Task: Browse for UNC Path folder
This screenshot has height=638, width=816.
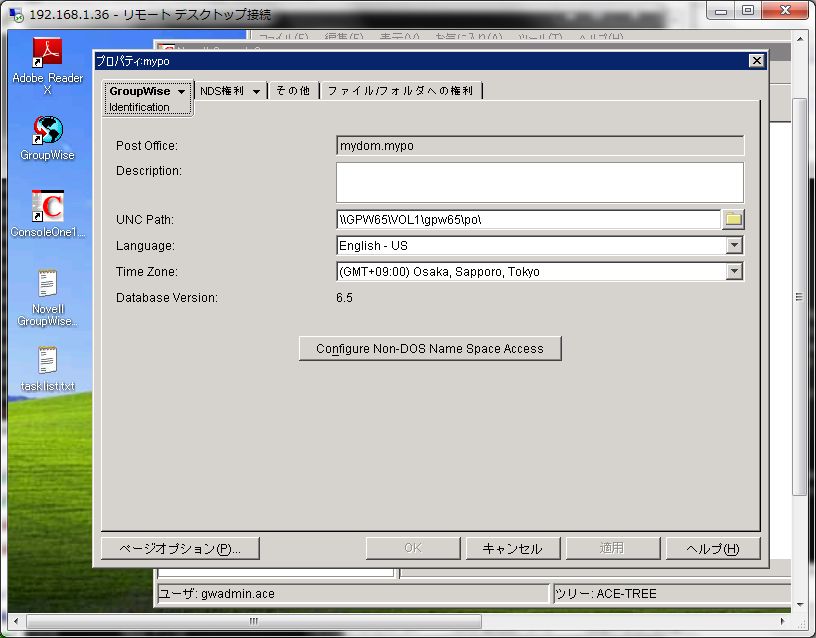Action: [x=733, y=219]
